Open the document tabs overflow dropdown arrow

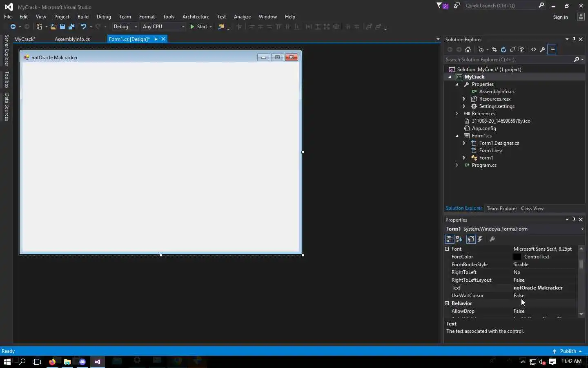pyautogui.click(x=438, y=39)
